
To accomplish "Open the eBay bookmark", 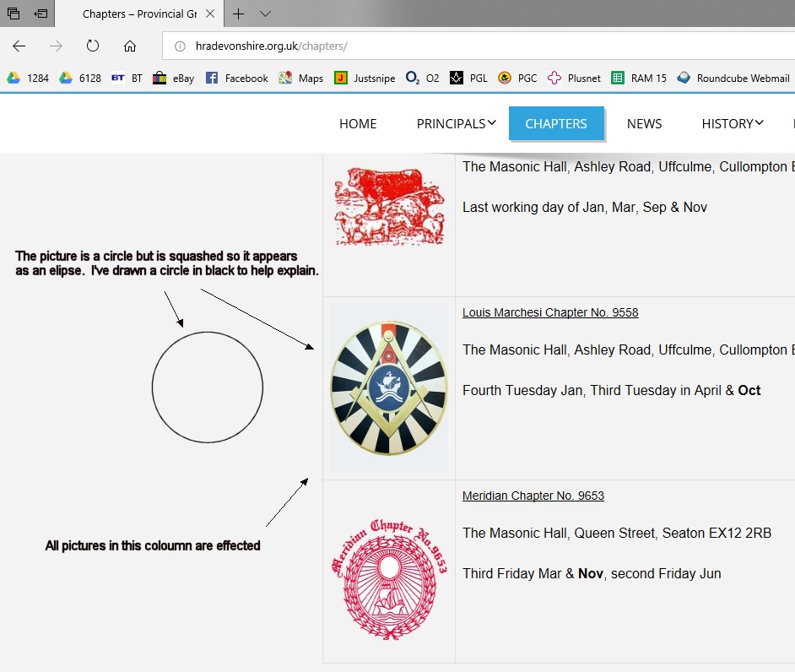I will click(x=173, y=78).
